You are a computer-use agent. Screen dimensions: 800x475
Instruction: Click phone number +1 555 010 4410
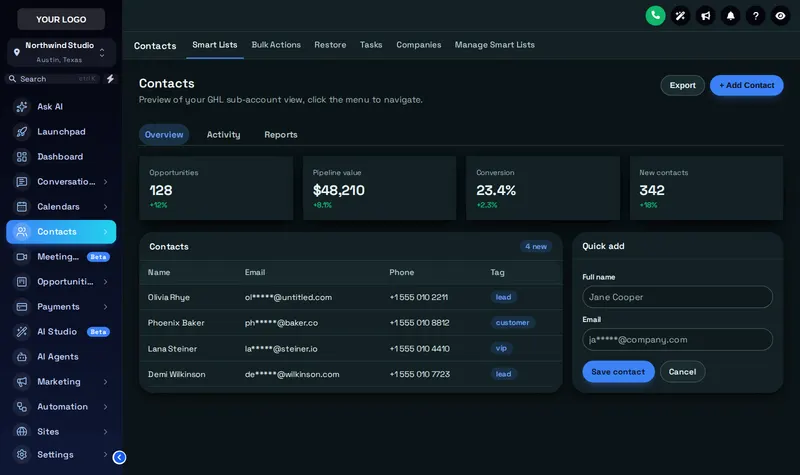click(419, 348)
